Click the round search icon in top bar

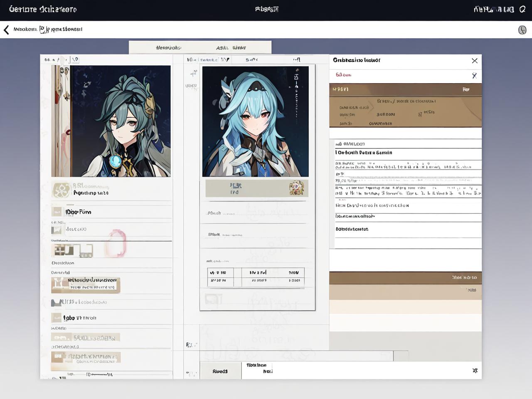pos(522,9)
